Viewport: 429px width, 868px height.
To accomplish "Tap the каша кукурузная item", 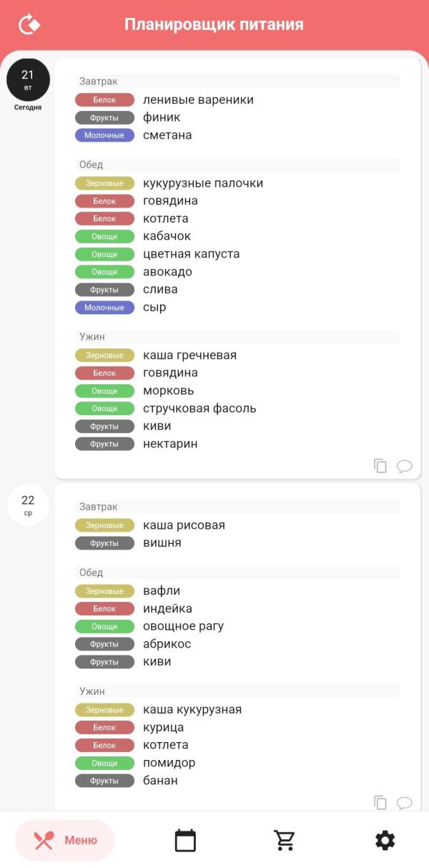I will (x=192, y=710).
